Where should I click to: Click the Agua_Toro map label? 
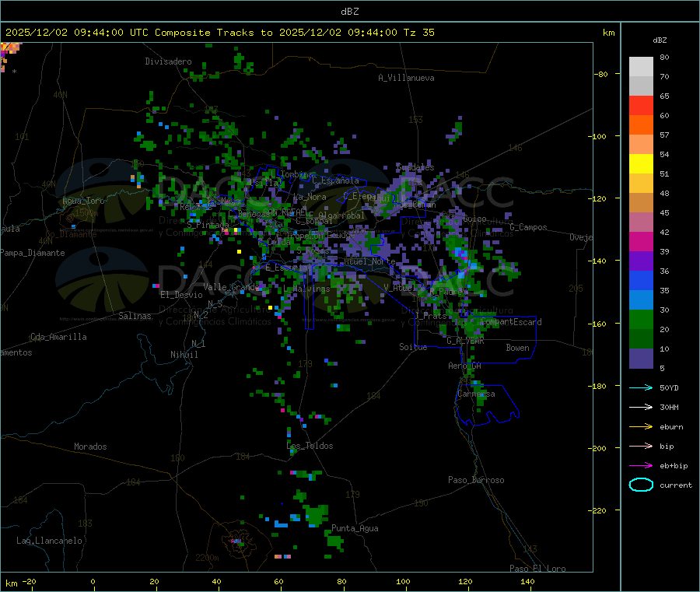(x=83, y=201)
